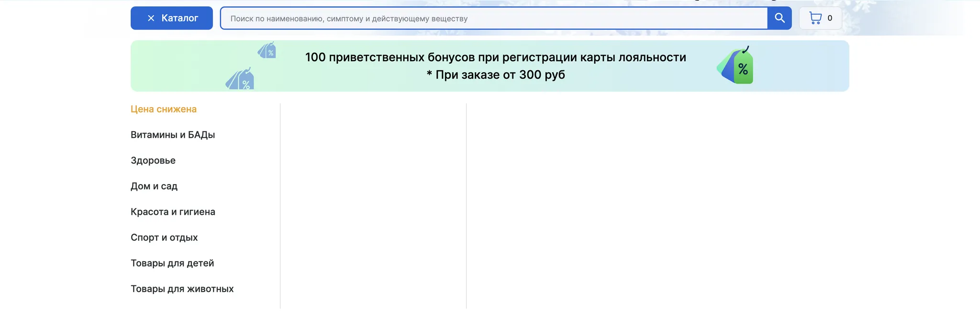
Task: Select the Цена снижена category
Action: pyautogui.click(x=164, y=109)
